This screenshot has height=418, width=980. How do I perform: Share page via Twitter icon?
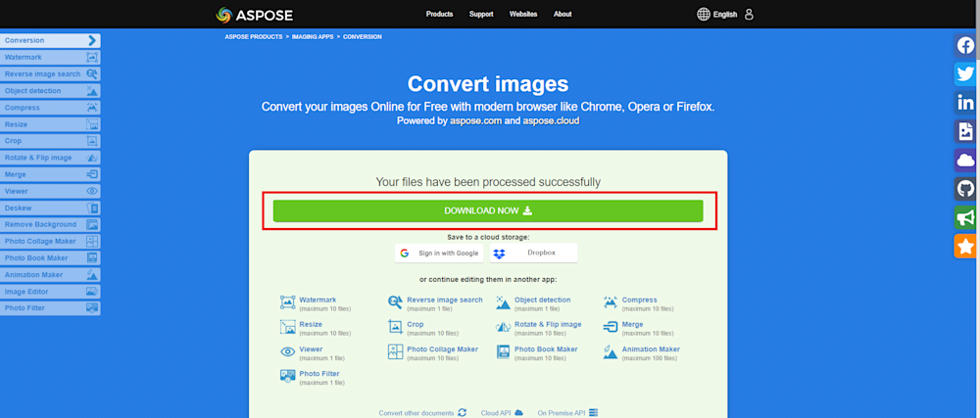click(x=966, y=73)
